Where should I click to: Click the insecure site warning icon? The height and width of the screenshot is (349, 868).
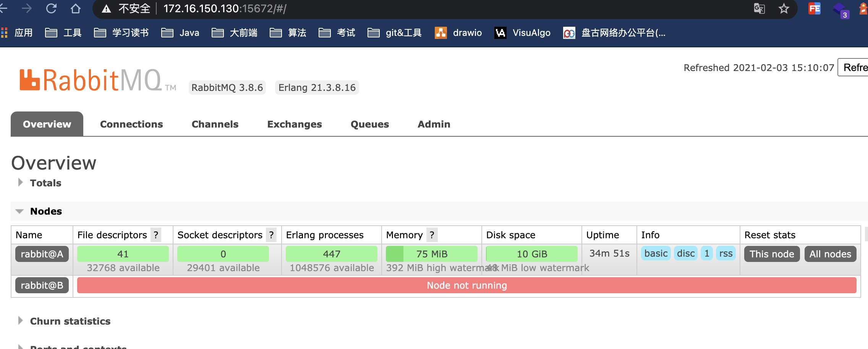[106, 8]
